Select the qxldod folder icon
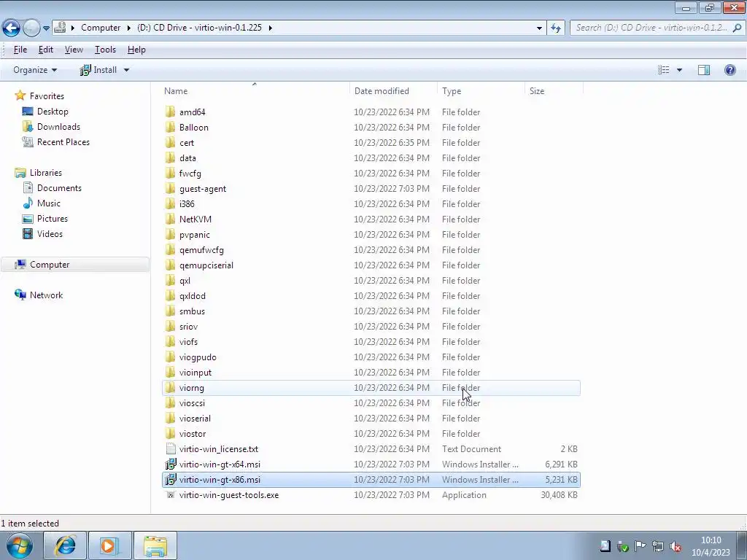Image resolution: width=747 pixels, height=560 pixels. coord(170,296)
